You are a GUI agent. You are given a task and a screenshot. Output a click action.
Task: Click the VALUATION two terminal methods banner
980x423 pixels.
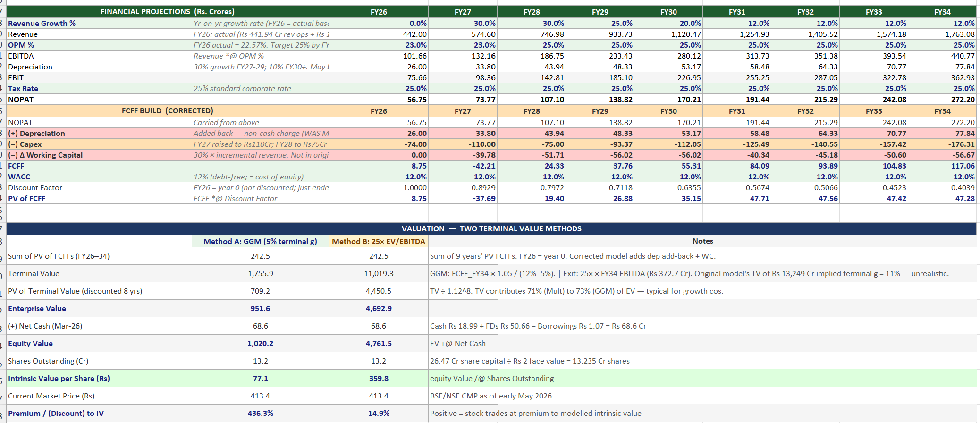click(491, 228)
